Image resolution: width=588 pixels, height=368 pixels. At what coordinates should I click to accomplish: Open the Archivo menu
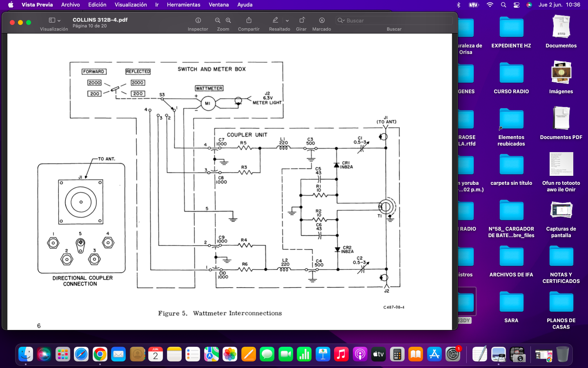tap(70, 4)
